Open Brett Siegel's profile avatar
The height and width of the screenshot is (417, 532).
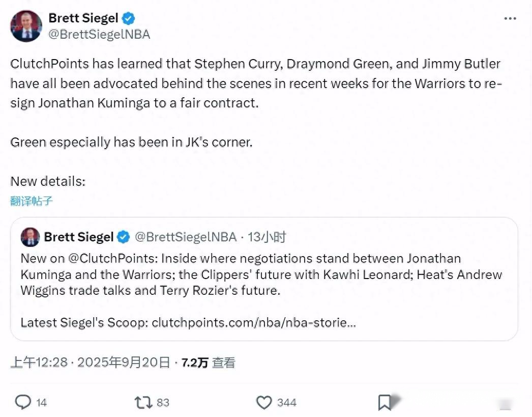click(x=26, y=26)
